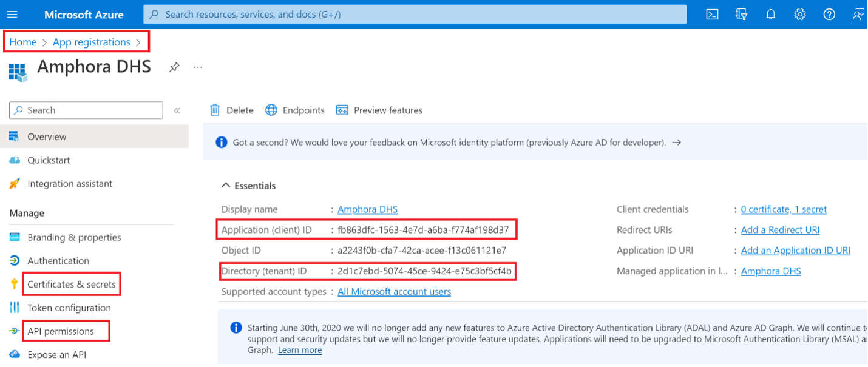
Task: Click the feedback banner info icon
Action: [x=222, y=143]
